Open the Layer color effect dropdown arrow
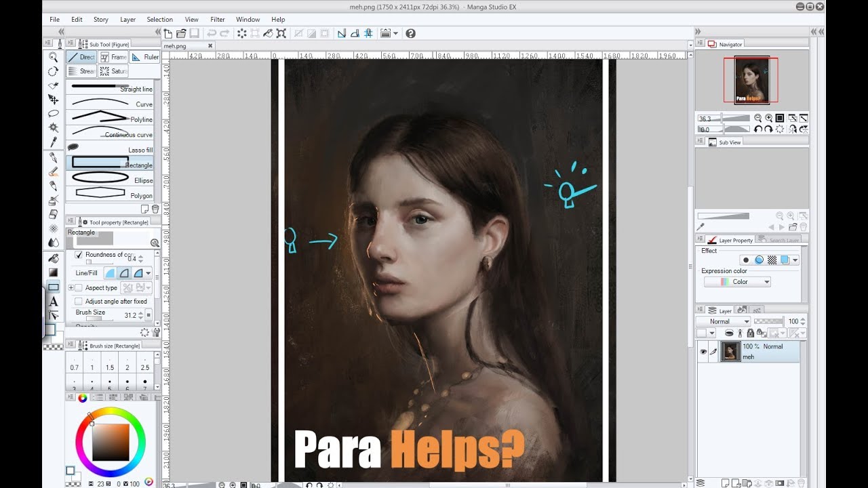The height and width of the screenshot is (488, 868). [x=795, y=260]
